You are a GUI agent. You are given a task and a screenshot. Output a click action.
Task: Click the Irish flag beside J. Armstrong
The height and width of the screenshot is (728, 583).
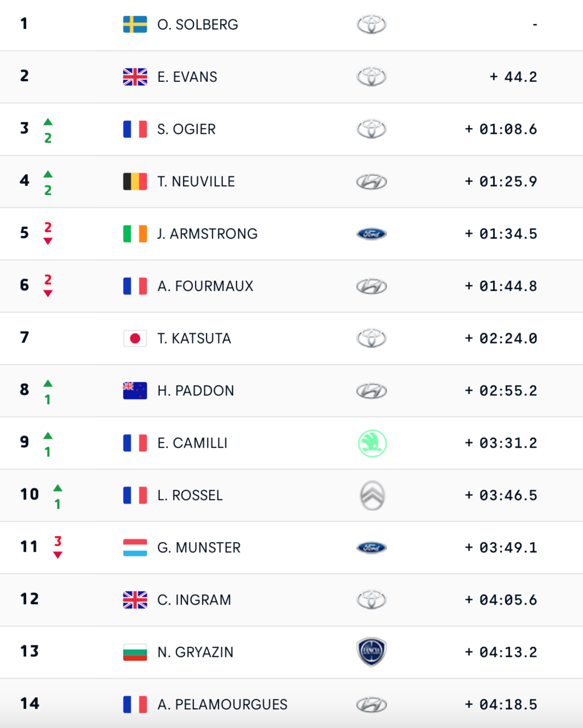click(x=135, y=234)
